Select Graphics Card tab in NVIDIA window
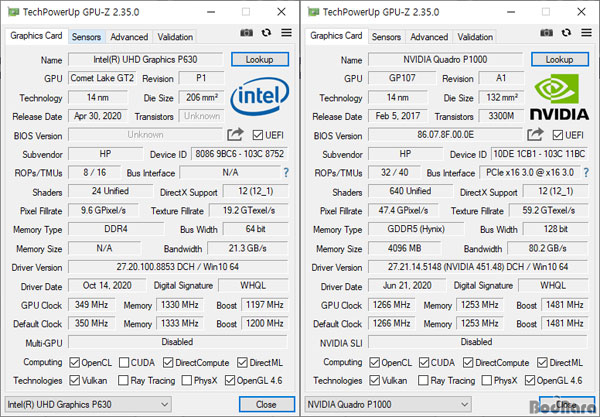The height and width of the screenshot is (417, 600). point(336,36)
